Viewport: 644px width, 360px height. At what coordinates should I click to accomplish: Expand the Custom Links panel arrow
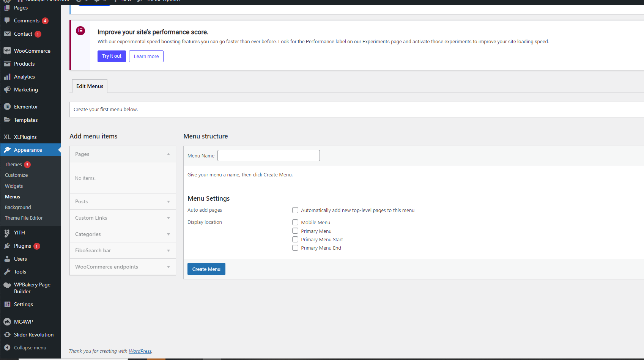[168, 218]
